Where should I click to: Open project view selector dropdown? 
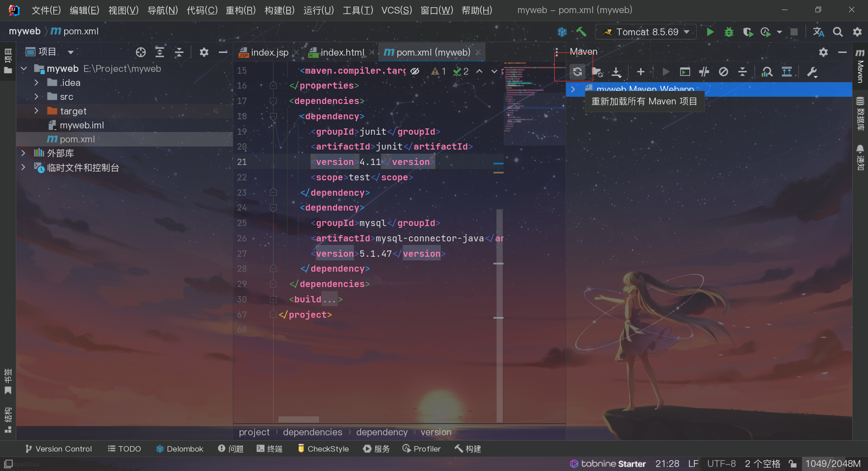tap(71, 52)
